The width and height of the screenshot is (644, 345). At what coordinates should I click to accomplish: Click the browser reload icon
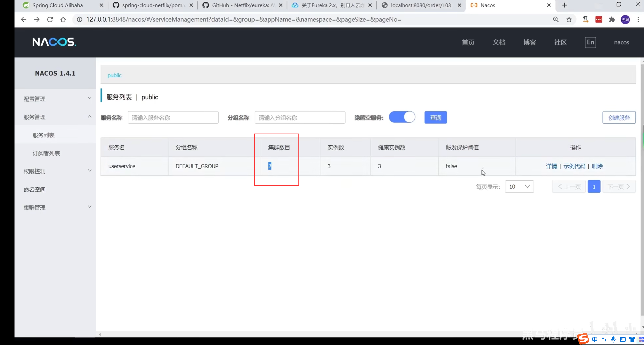50,19
